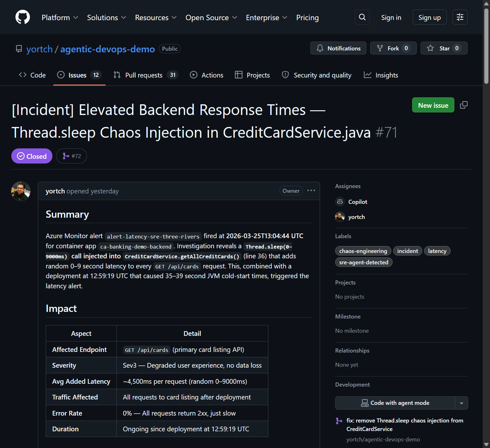Screen dimensions: 490x448
Task: Switch to the Issues tab
Action: pos(77,75)
